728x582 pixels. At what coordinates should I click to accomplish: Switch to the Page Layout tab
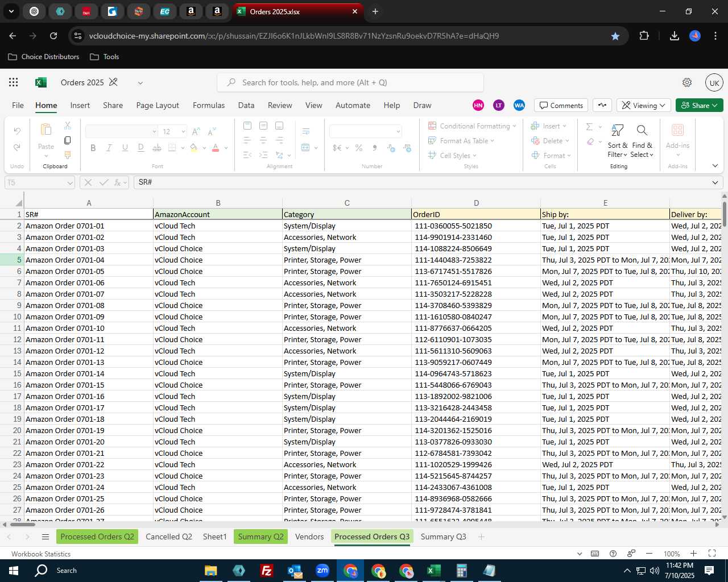(158, 105)
